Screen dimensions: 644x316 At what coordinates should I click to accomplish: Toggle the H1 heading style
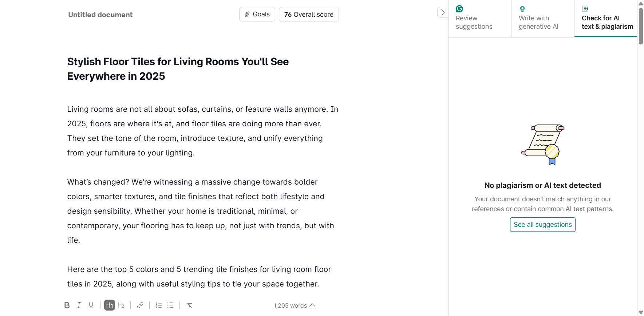[x=110, y=305]
